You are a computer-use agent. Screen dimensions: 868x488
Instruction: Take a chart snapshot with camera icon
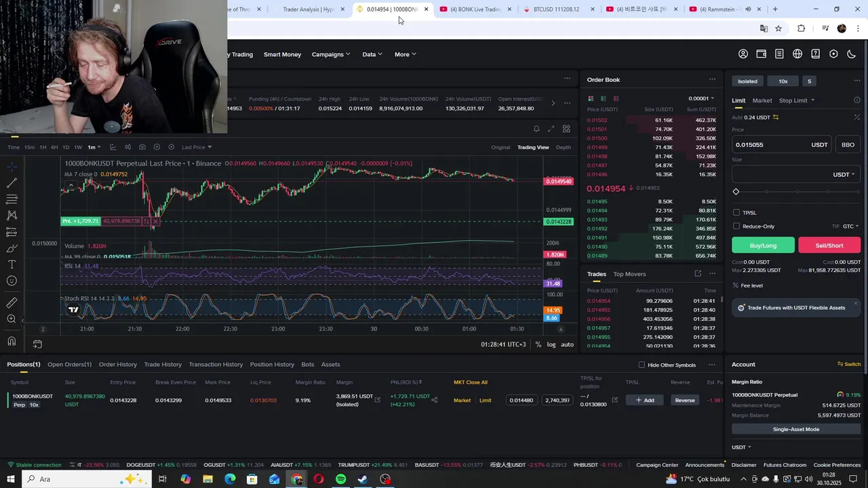click(142, 147)
